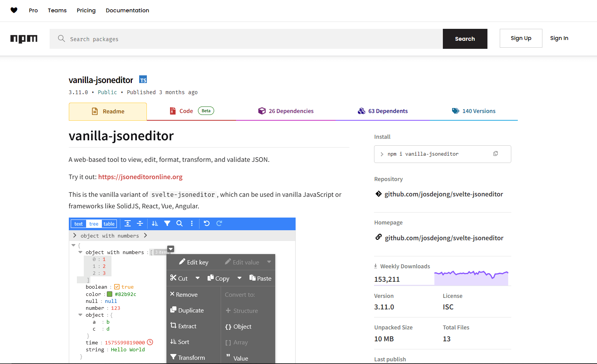Click the Undo icon in the editor toolbar

(x=206, y=223)
